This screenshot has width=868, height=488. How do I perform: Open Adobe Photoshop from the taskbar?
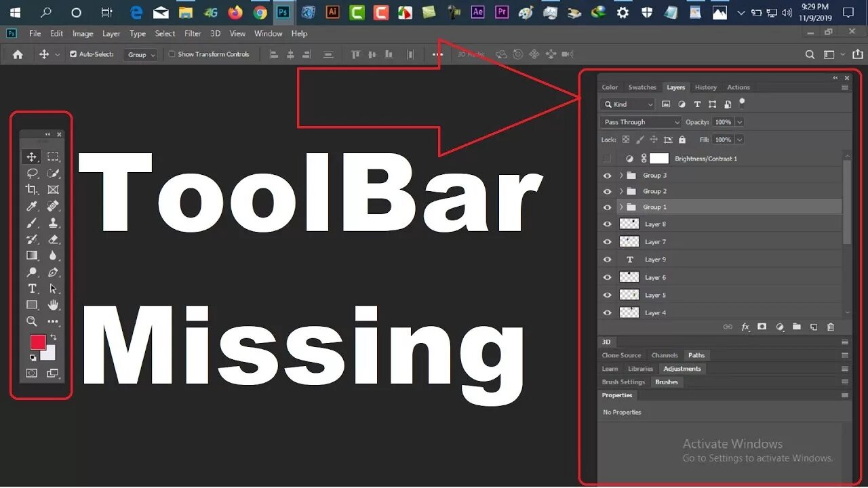[283, 12]
